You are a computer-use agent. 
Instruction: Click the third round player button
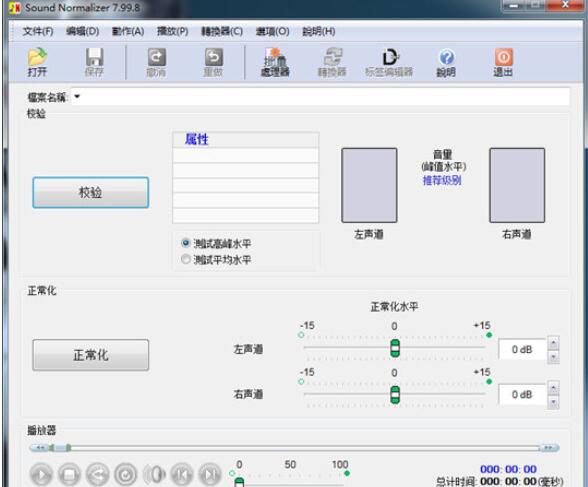pyautogui.click(x=98, y=475)
